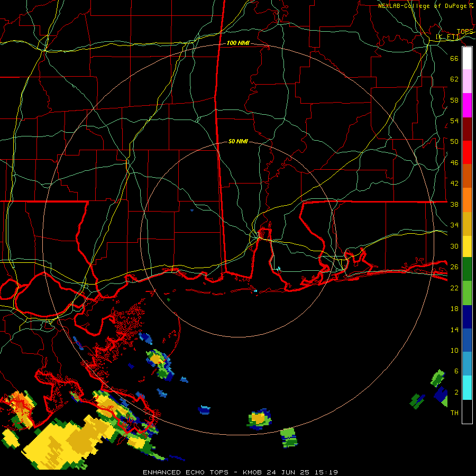
Task: Click the "26" scale label
Action: pos(454,267)
